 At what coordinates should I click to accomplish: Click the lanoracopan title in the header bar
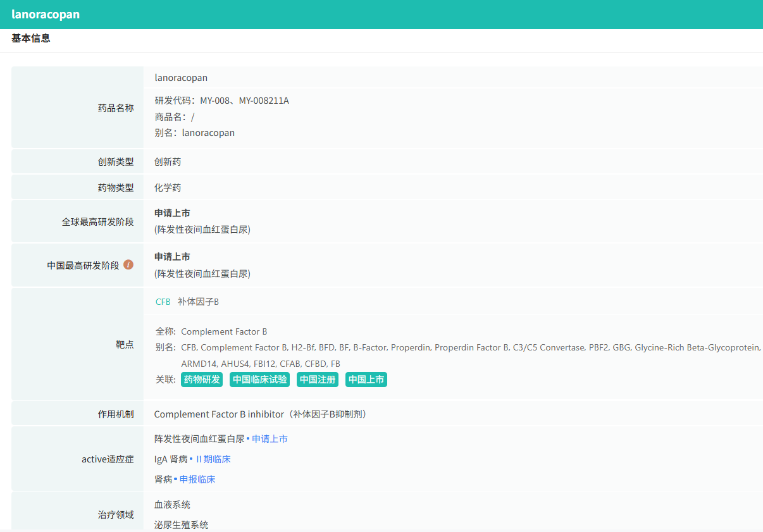tap(46, 14)
